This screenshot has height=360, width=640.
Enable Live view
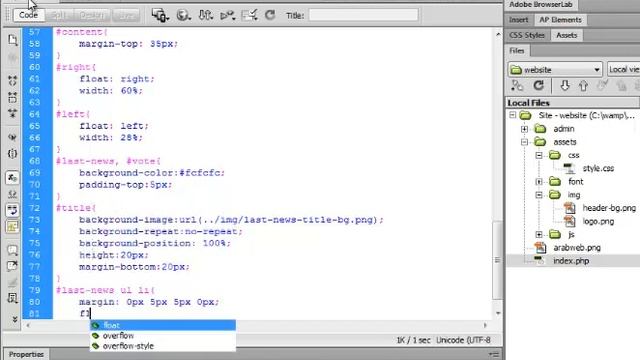click(126, 15)
